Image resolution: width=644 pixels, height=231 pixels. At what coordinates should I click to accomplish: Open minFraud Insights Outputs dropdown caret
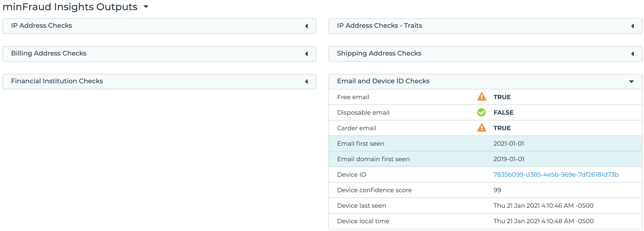[146, 7]
